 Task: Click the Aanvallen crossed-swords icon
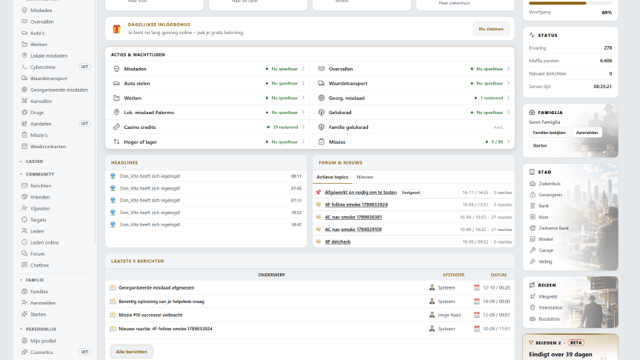pos(24,101)
